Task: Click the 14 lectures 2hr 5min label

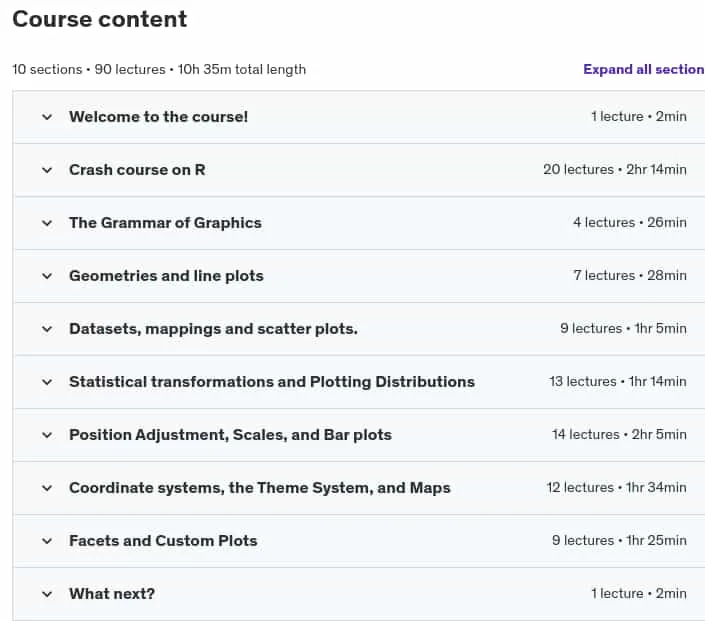Action: click(619, 434)
